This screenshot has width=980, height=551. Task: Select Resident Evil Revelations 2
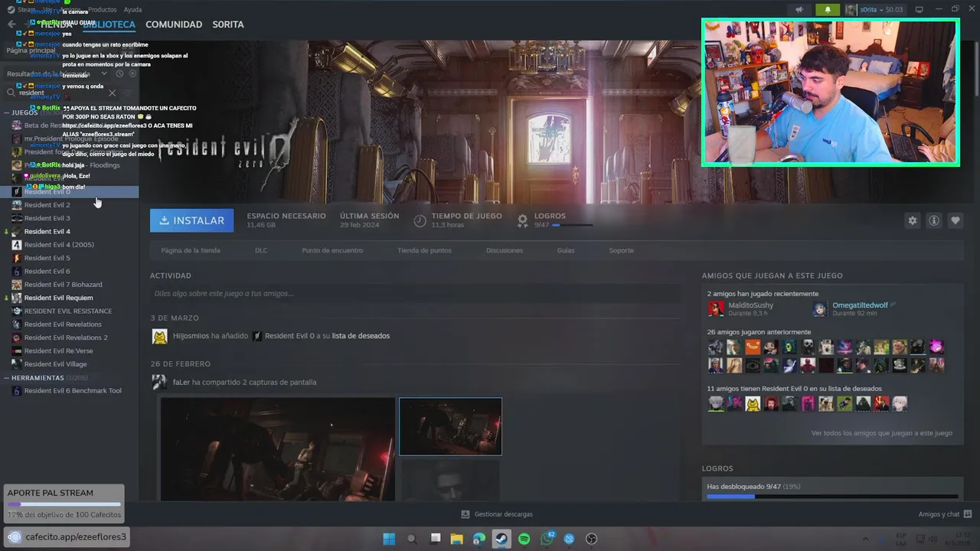pos(66,337)
